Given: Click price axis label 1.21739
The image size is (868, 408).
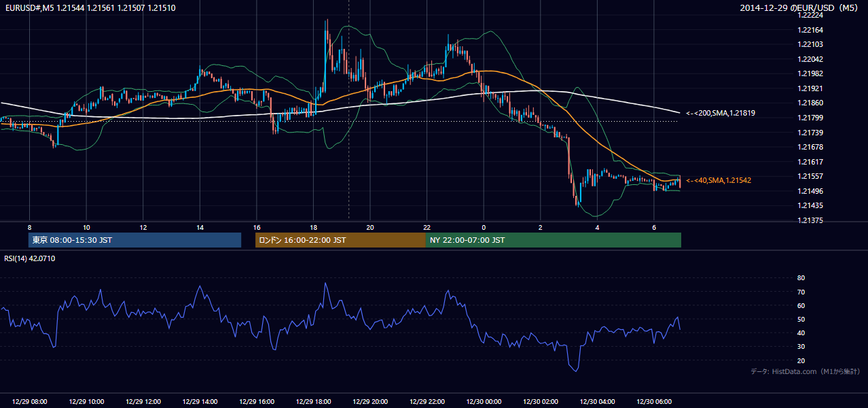Looking at the screenshot, I should point(810,133).
